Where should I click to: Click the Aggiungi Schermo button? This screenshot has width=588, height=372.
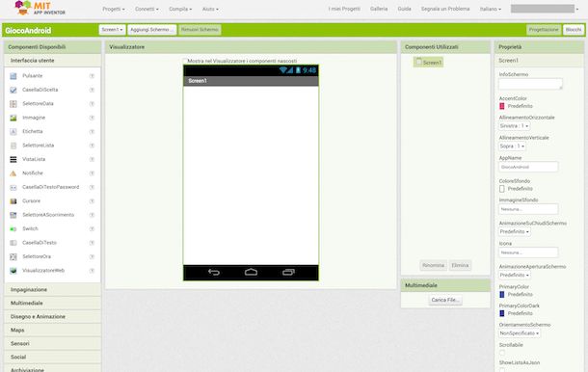tap(152, 30)
